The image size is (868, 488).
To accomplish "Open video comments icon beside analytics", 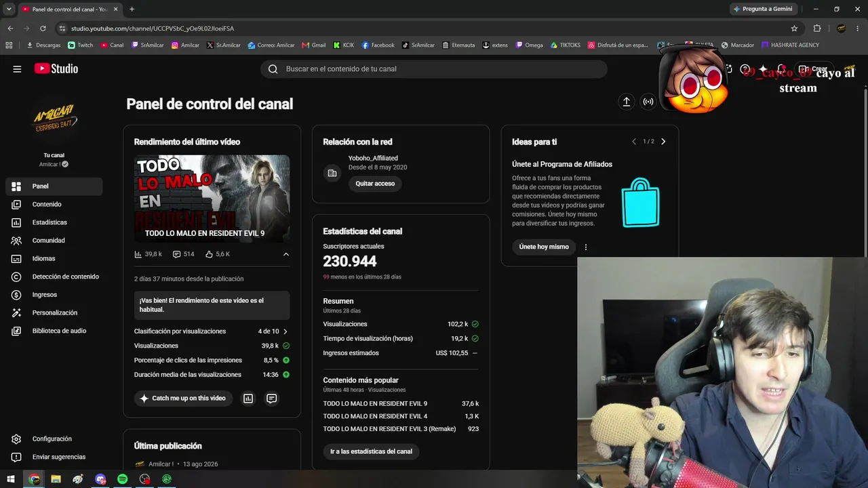I will [271, 399].
